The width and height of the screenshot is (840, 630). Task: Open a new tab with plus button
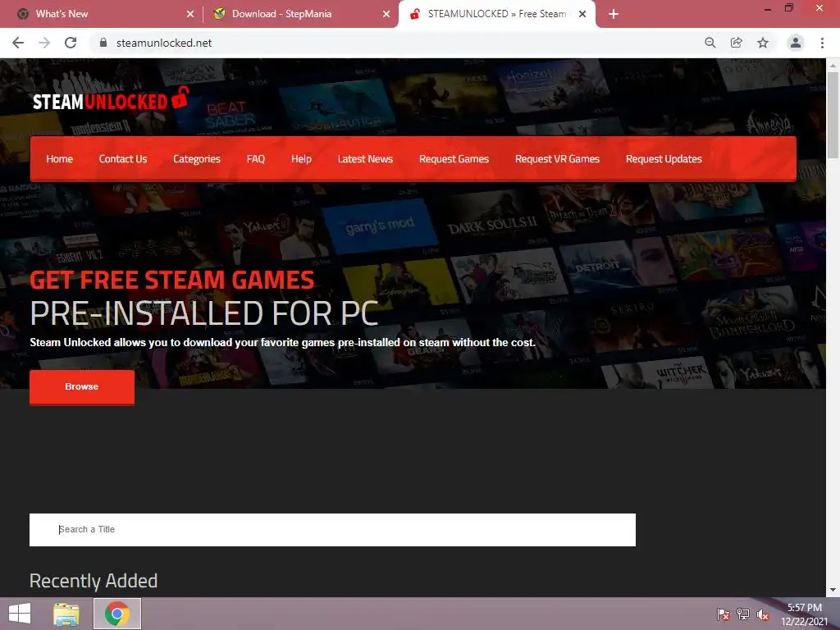tap(614, 14)
